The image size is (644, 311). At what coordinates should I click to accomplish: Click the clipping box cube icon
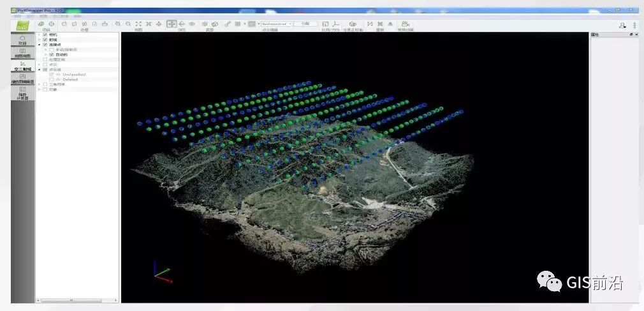tap(205, 24)
